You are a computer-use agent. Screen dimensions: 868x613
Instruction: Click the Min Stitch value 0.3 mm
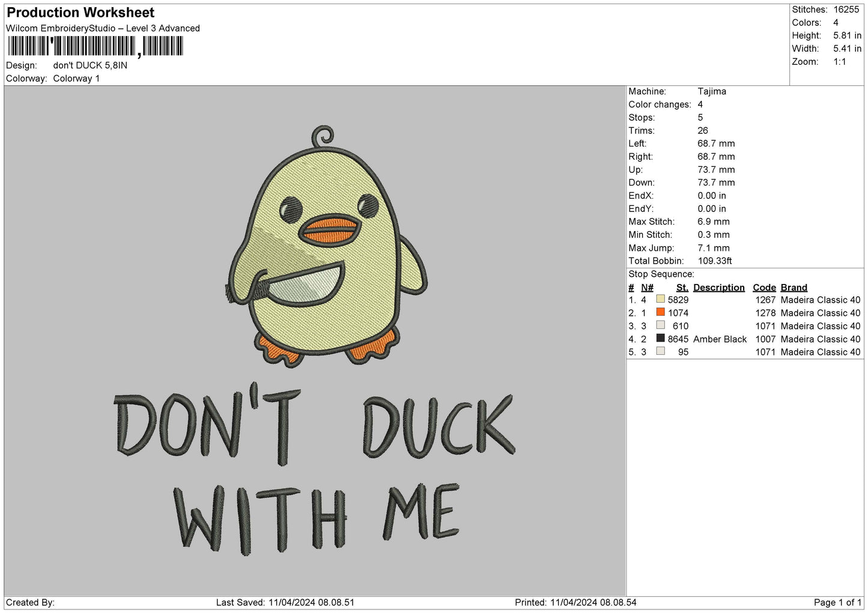coord(714,235)
